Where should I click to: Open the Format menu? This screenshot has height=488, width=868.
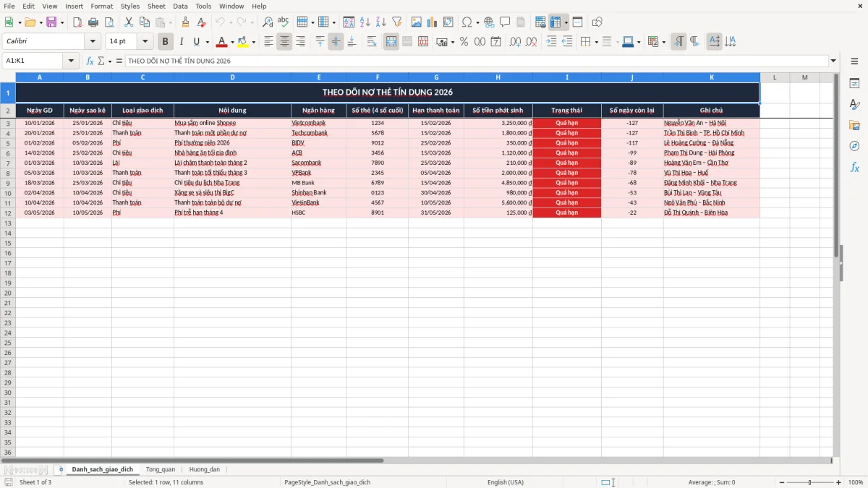[x=101, y=6]
